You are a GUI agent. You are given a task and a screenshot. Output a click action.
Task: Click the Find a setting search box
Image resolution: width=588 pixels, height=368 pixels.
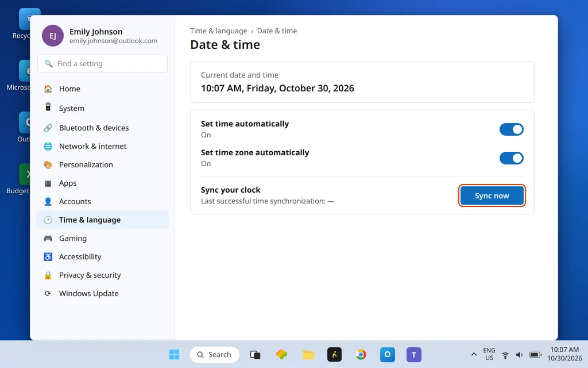pyautogui.click(x=102, y=64)
